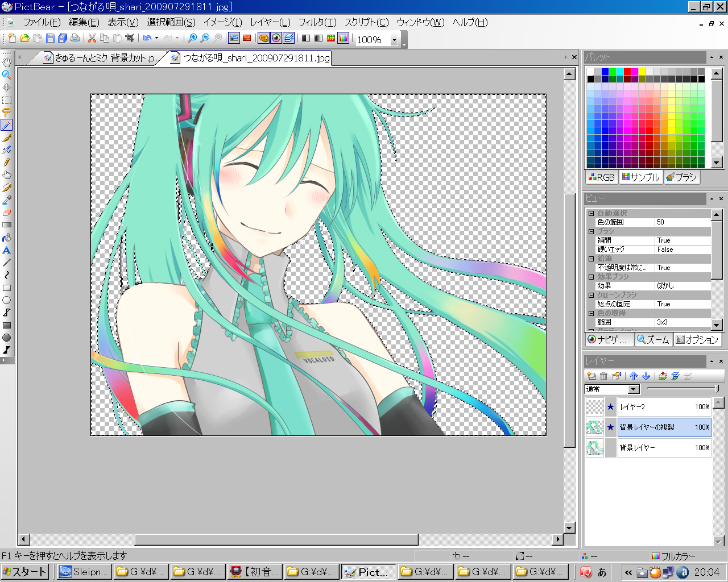Toggle the palette window toolbar button
This screenshot has width=728, height=582.
coord(263,39)
